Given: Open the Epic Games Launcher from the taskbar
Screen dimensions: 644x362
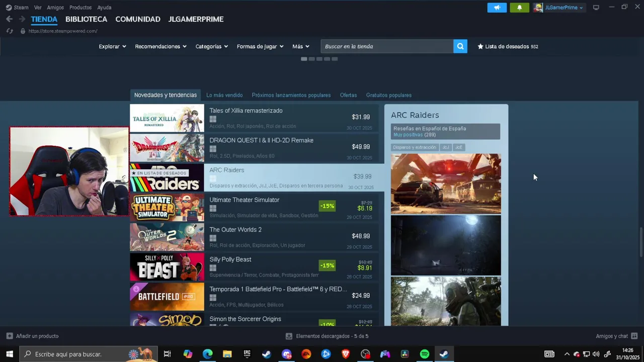Looking at the screenshot, I should pyautogui.click(x=247, y=354).
